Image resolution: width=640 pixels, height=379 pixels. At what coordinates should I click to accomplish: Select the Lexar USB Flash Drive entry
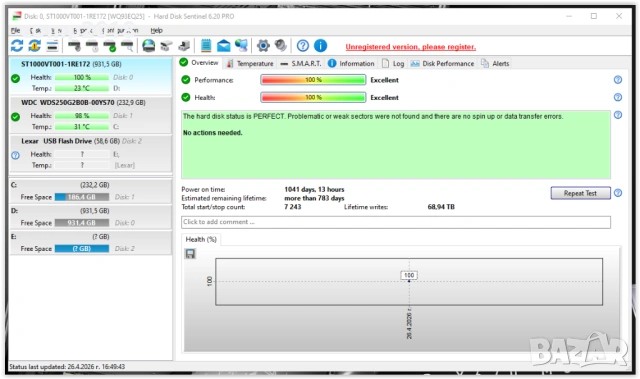(91, 153)
